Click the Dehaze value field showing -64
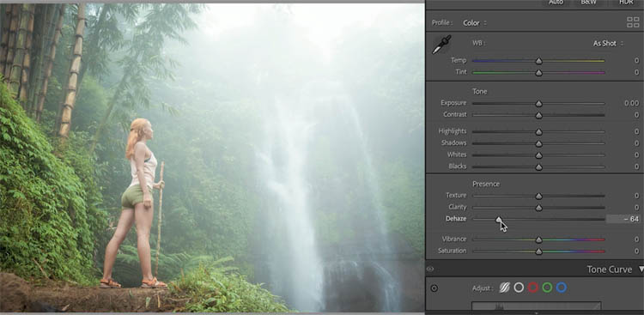 623,219
